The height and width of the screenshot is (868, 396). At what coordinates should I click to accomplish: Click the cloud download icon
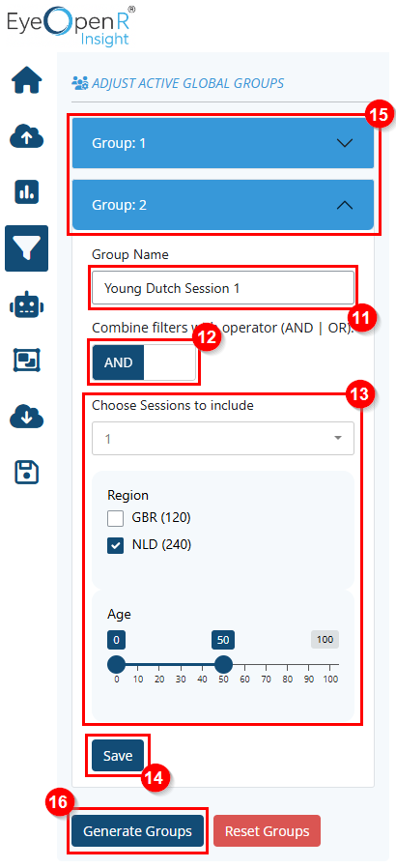coord(26,417)
